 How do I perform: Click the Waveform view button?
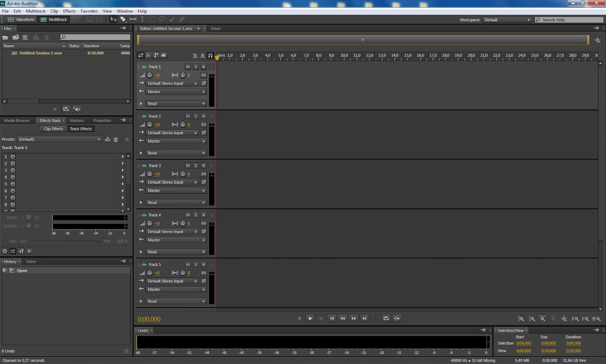click(20, 19)
